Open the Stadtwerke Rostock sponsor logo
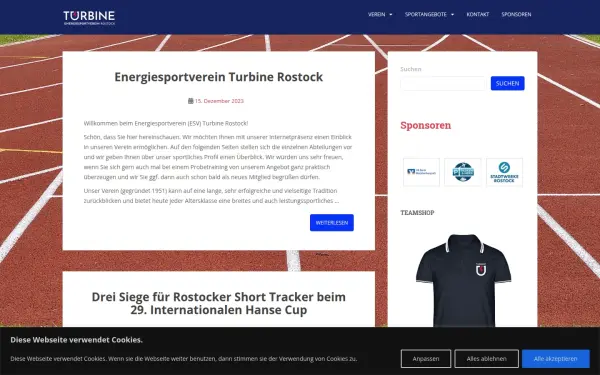 [x=504, y=172]
